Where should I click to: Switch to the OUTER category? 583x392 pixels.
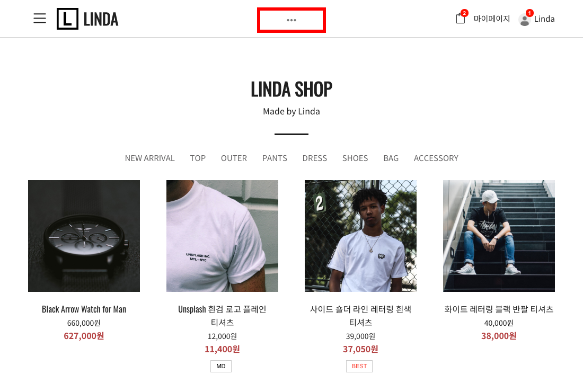pos(234,158)
